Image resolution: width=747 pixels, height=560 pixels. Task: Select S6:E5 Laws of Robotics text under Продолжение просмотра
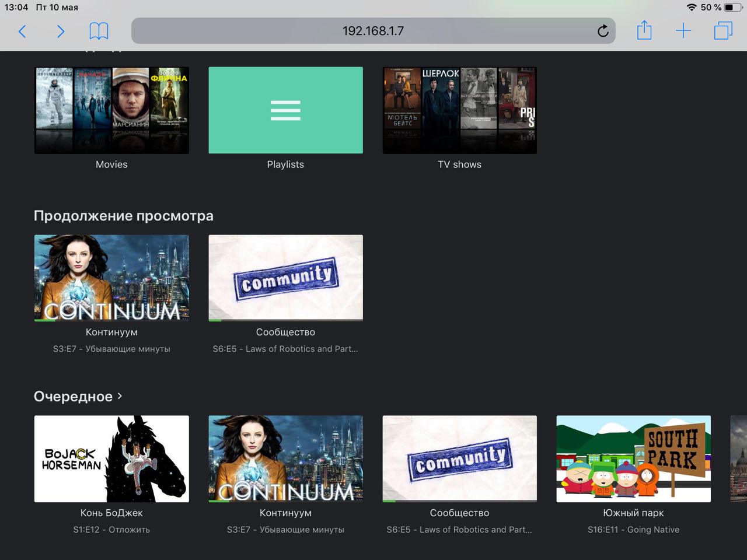[285, 349]
